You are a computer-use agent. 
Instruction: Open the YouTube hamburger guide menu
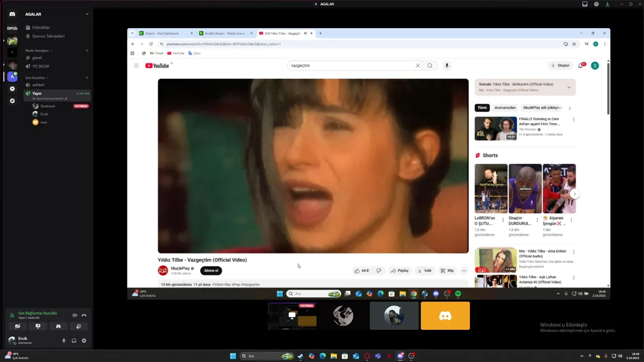136,65
